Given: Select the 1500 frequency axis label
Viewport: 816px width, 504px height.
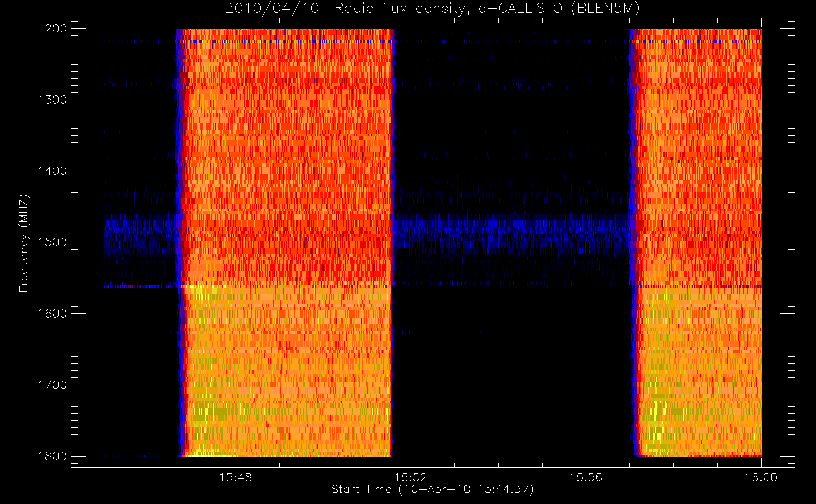Looking at the screenshot, I should click(52, 242).
